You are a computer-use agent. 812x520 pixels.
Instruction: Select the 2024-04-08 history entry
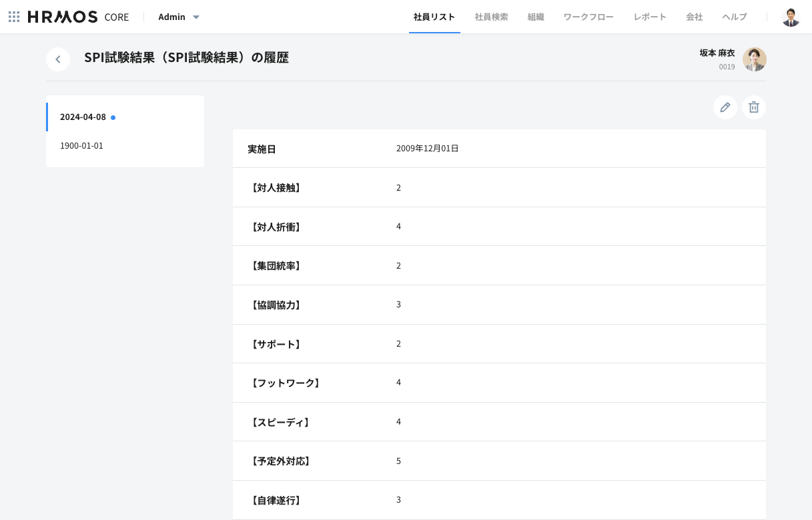point(83,117)
